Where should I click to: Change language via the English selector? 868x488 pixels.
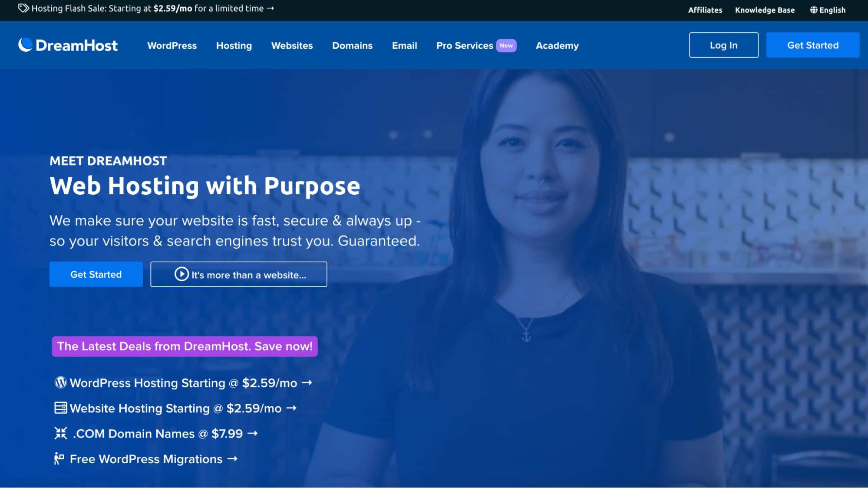point(828,10)
